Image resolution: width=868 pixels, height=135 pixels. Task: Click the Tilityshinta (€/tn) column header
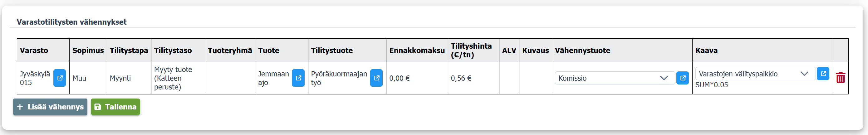(471, 51)
